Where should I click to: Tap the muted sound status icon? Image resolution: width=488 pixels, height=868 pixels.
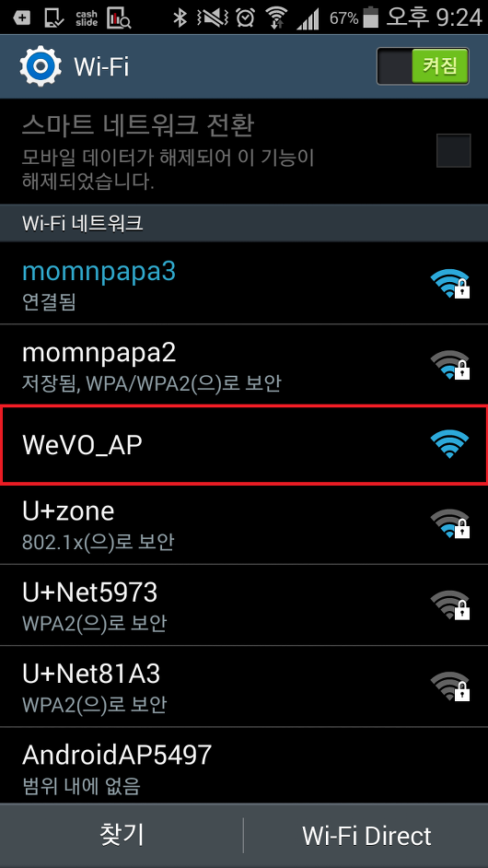pyautogui.click(x=213, y=18)
